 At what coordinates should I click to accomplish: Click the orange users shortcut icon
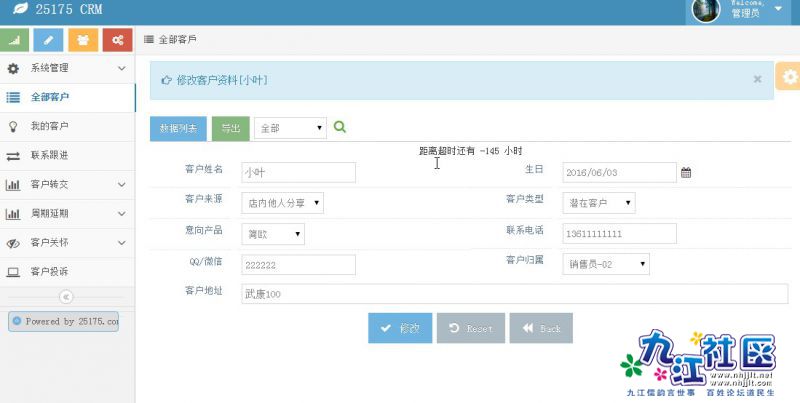pos(83,40)
